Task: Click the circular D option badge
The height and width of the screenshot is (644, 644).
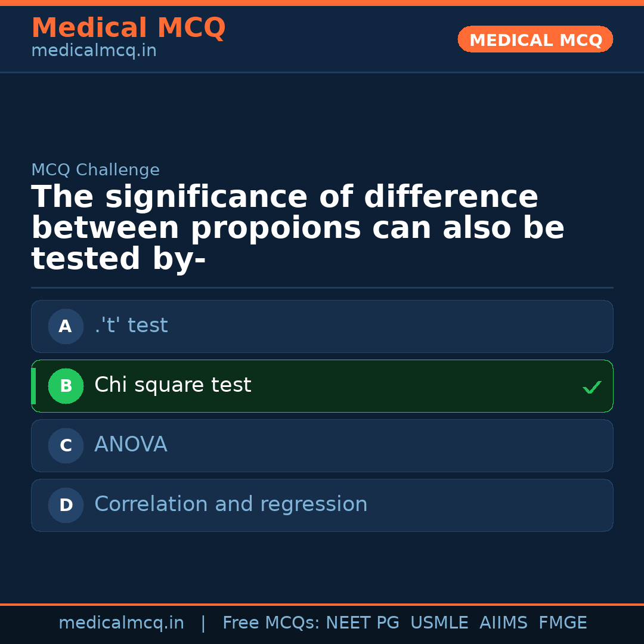Action: 66,505
